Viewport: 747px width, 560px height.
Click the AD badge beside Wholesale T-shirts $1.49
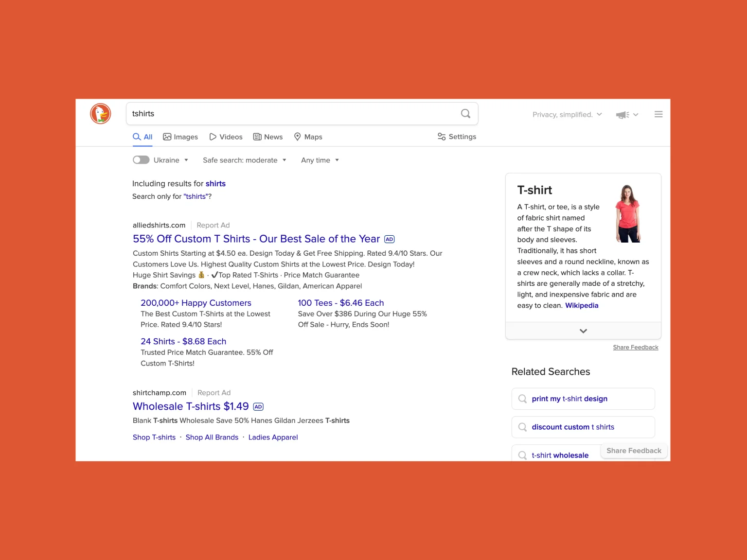tap(258, 407)
